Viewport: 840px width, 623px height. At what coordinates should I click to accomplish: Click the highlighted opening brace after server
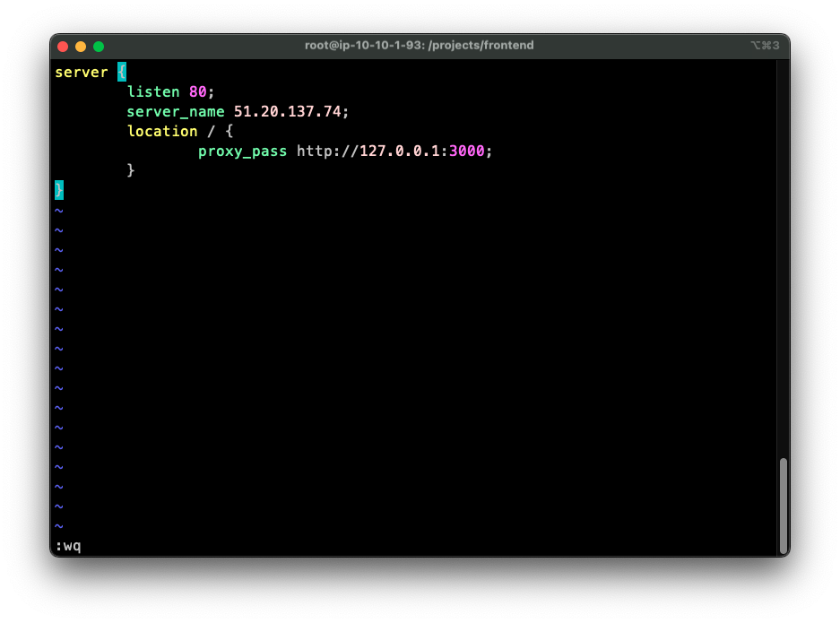pyautogui.click(x=122, y=72)
